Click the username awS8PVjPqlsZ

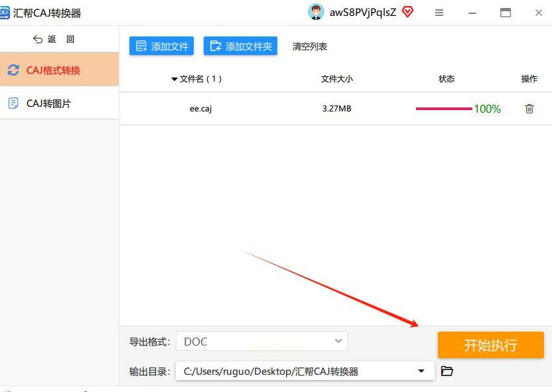click(x=363, y=13)
